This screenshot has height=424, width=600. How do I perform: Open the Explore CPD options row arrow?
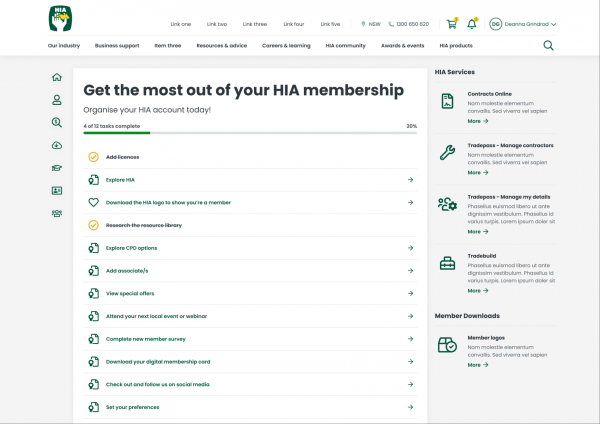tap(410, 248)
